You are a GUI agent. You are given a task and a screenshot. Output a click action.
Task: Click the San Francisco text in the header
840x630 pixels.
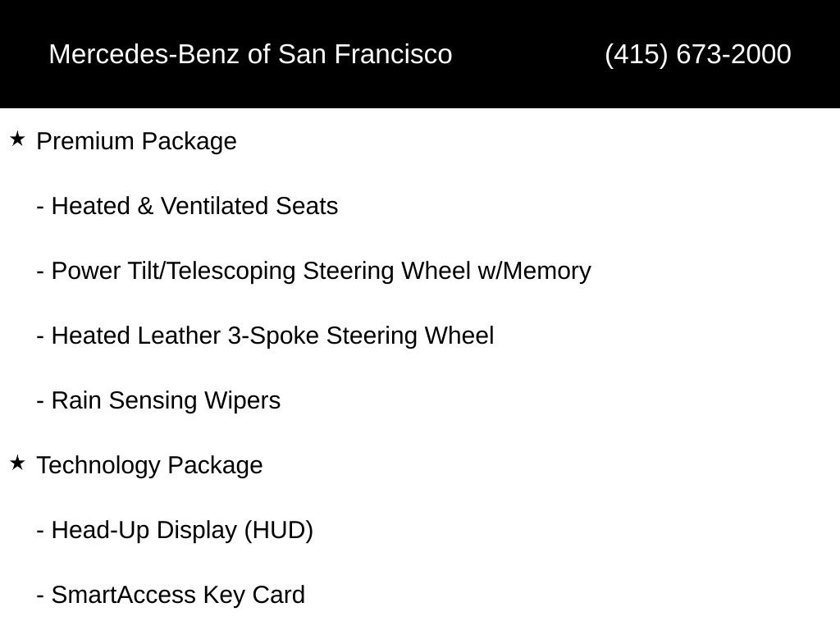(365, 54)
